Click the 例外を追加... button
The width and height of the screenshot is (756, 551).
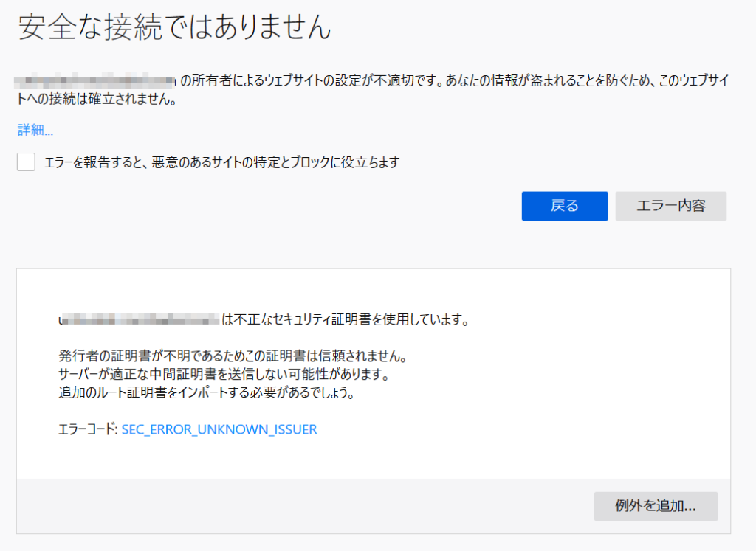[656, 507]
